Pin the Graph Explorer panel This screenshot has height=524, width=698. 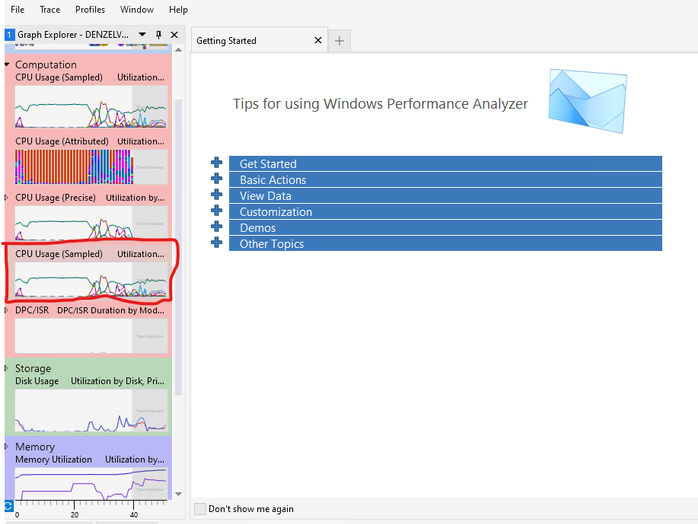coord(158,34)
